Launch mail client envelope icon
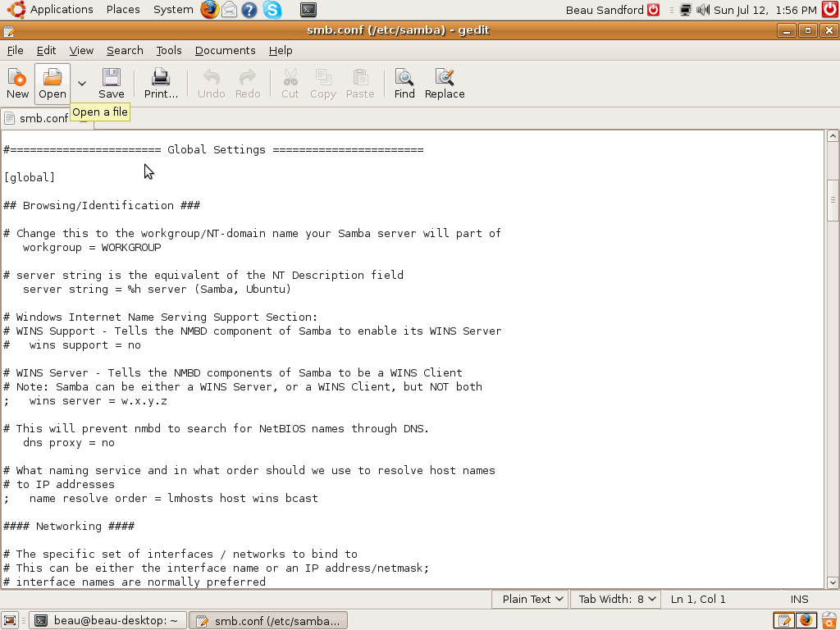The height and width of the screenshot is (630, 840). tap(230, 10)
